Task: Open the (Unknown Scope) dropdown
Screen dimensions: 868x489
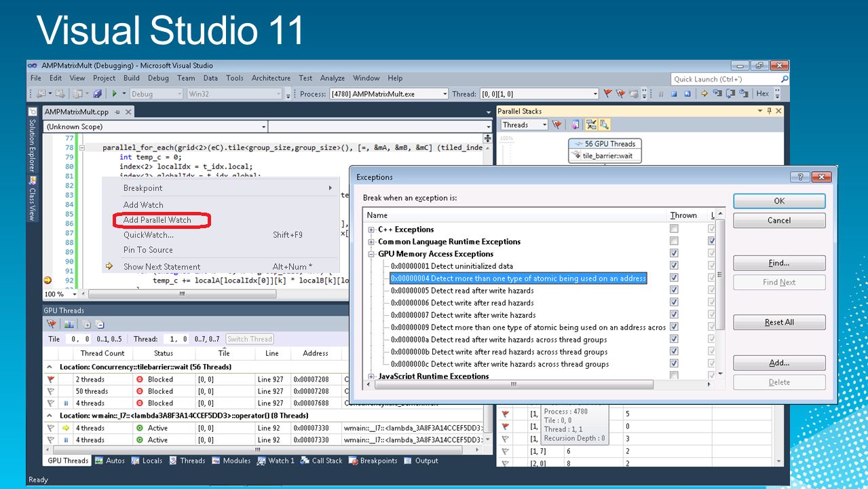Action: (155, 126)
